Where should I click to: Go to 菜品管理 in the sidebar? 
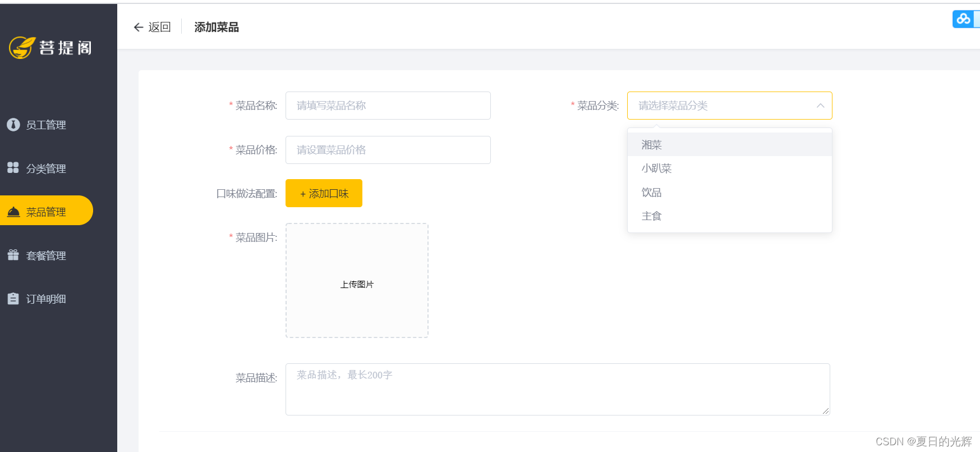pyautogui.click(x=47, y=211)
